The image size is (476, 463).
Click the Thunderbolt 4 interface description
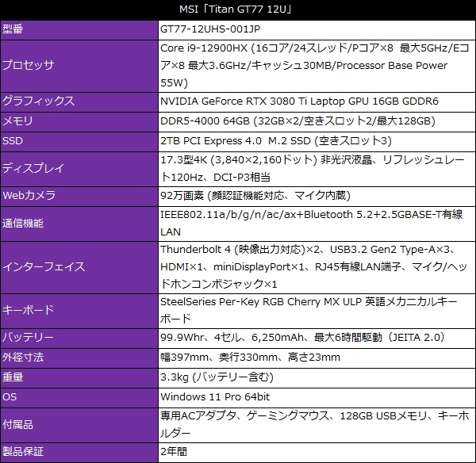tap(317, 267)
